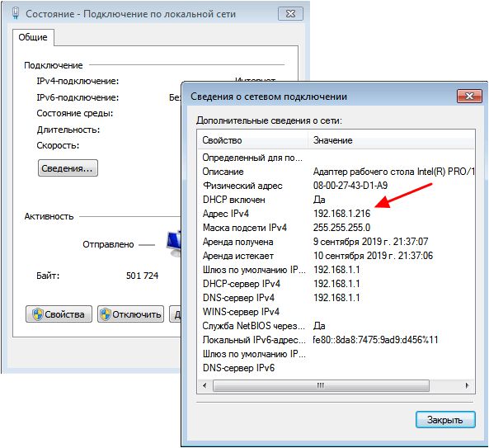The width and height of the screenshot is (489, 448).
Task: Click Отправлено label in Активность section
Action: pos(108,244)
